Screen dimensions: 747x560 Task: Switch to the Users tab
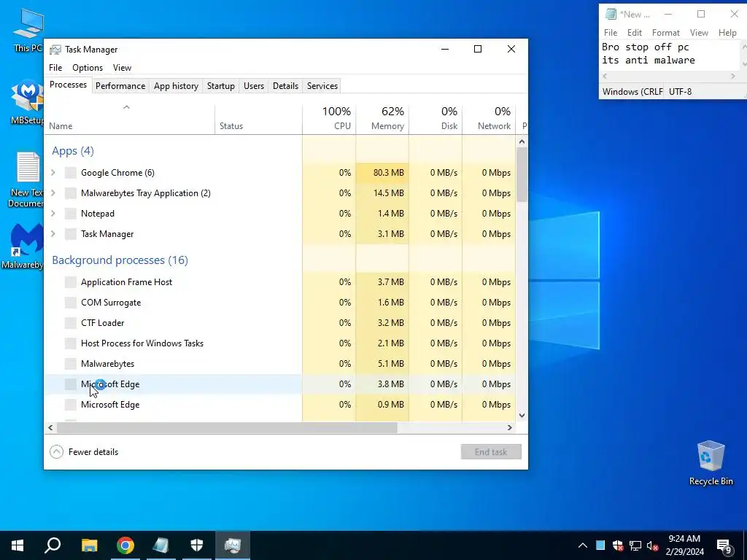pyautogui.click(x=253, y=86)
